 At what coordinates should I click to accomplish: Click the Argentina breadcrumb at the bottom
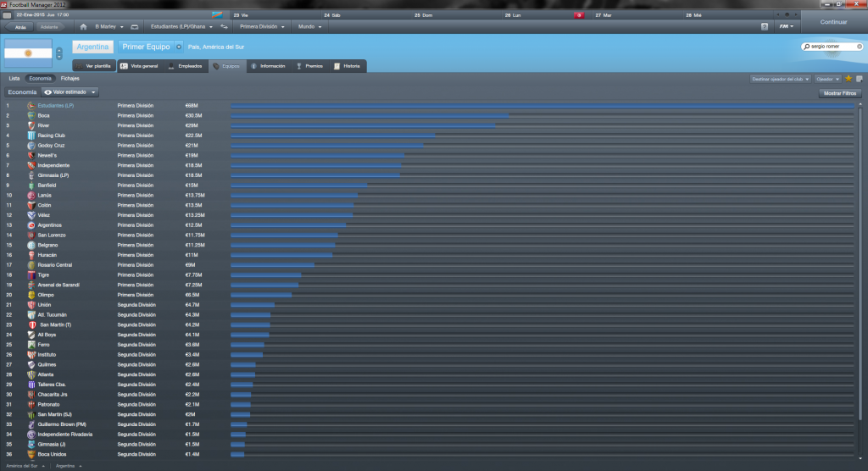[x=65, y=466]
